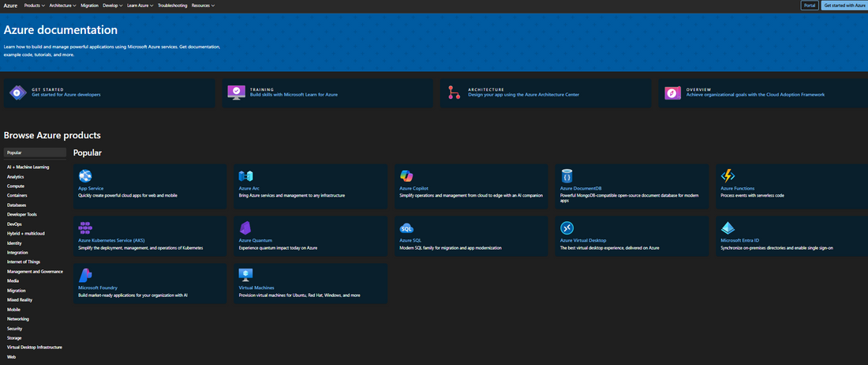Screen dimensions: 868x365
Task: Select the Databases category
Action: point(17,205)
